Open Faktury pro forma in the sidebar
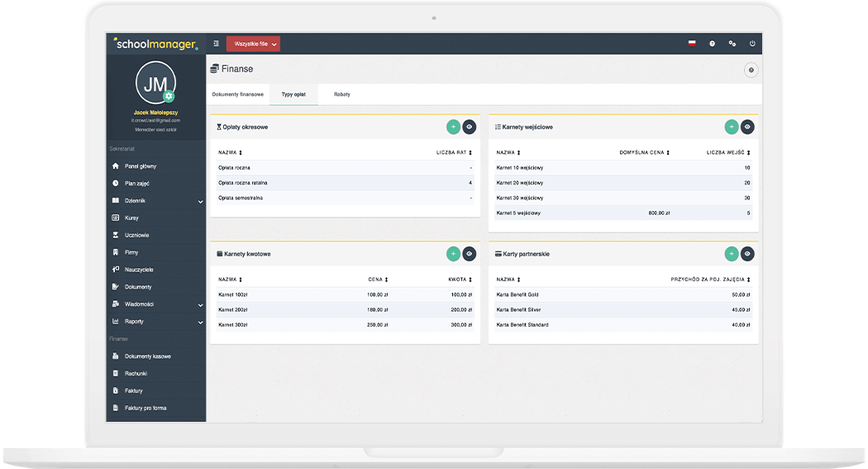The height and width of the screenshot is (469, 868). pos(145,408)
